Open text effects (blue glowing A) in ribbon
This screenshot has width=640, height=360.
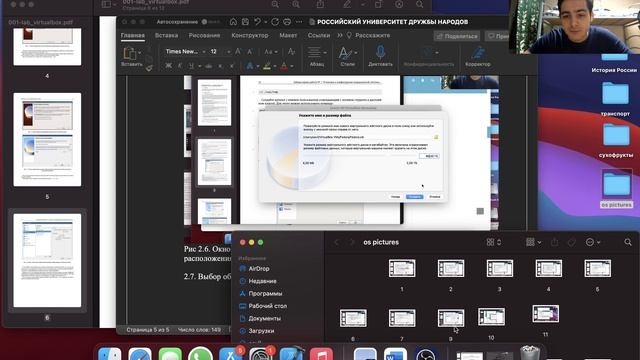coord(249,66)
